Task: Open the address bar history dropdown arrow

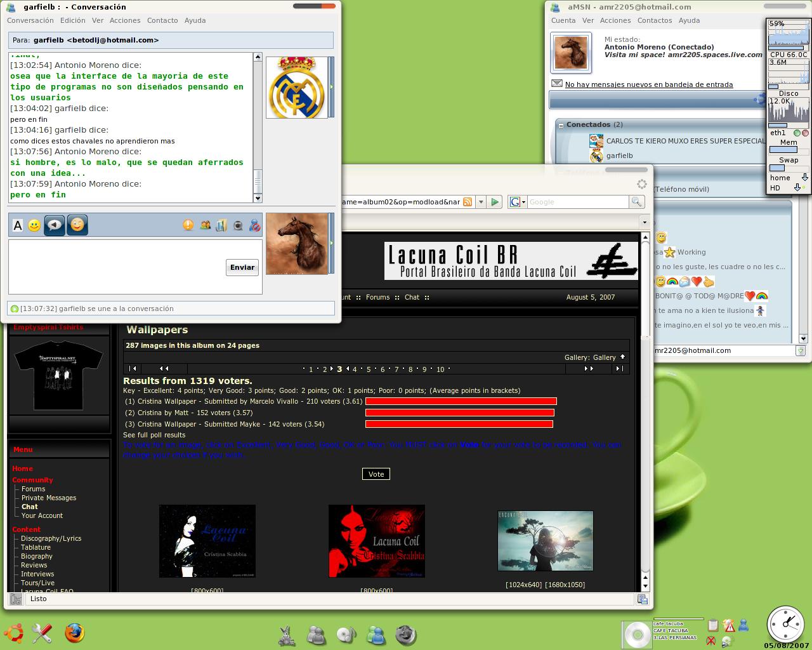Action: (x=481, y=202)
